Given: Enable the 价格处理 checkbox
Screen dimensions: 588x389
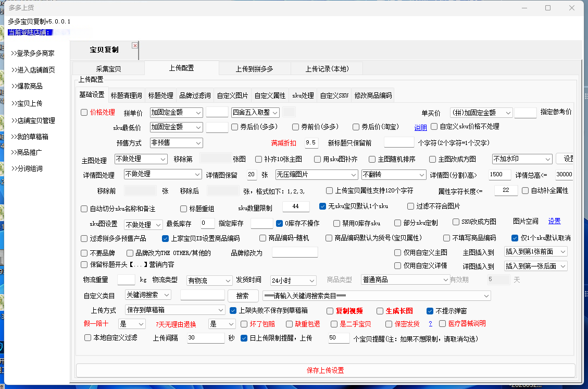Looking at the screenshot, I should (x=84, y=112).
